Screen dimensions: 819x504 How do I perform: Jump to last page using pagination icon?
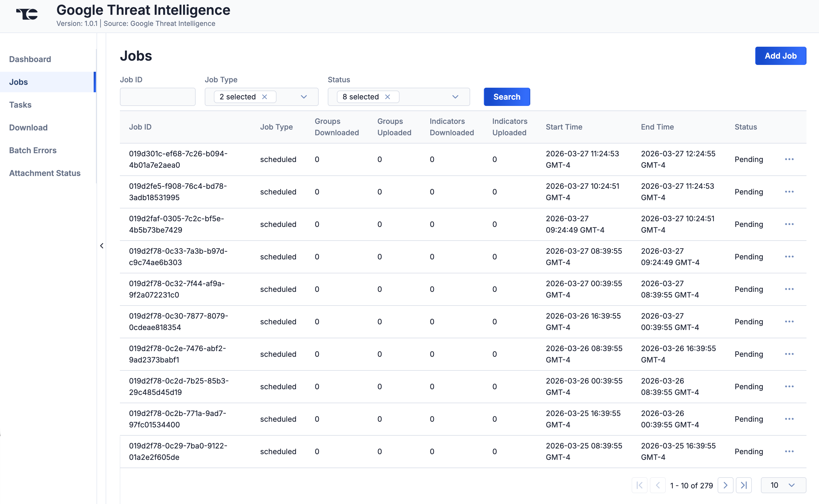click(x=744, y=485)
